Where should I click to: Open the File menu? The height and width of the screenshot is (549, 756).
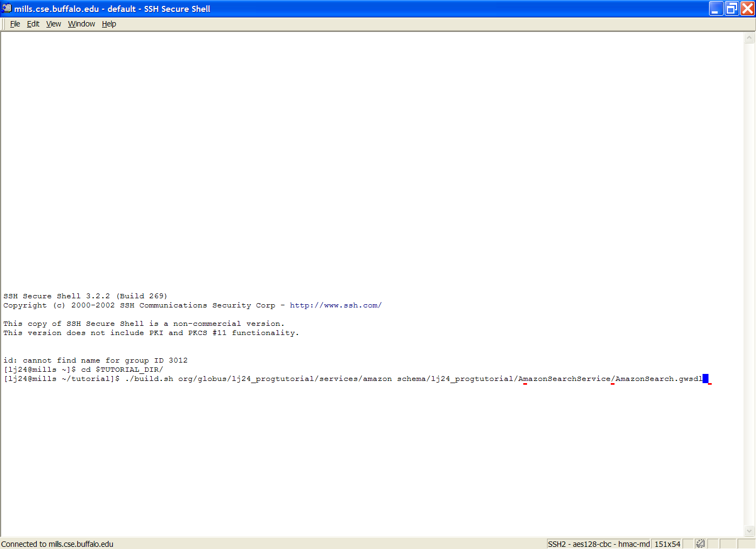[15, 24]
